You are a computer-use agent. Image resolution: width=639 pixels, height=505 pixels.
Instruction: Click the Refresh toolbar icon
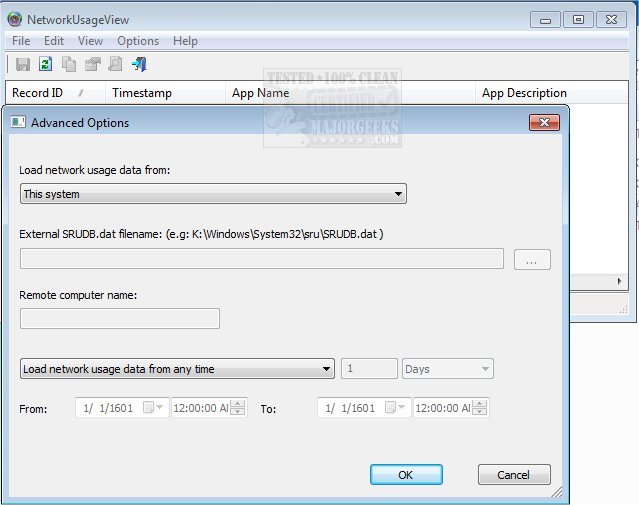click(x=46, y=64)
